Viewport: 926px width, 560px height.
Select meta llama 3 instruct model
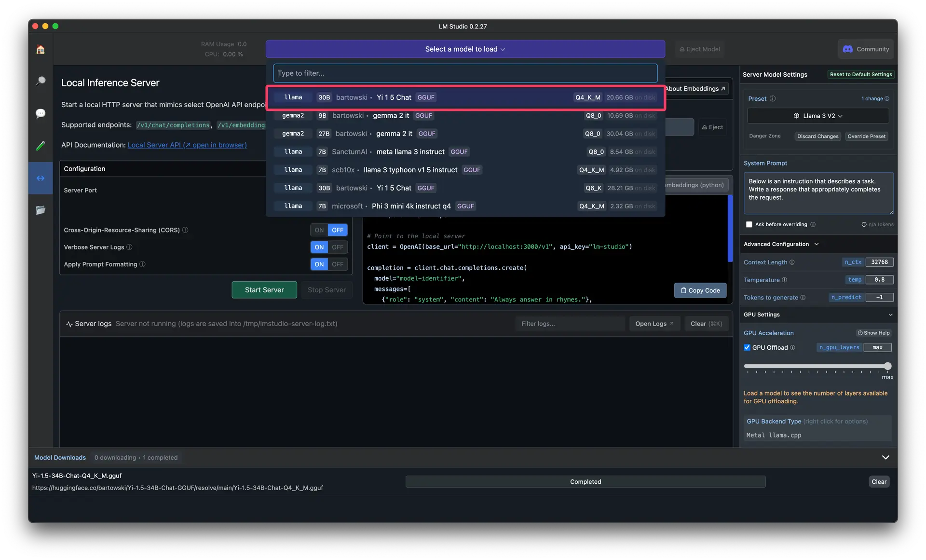(x=465, y=152)
